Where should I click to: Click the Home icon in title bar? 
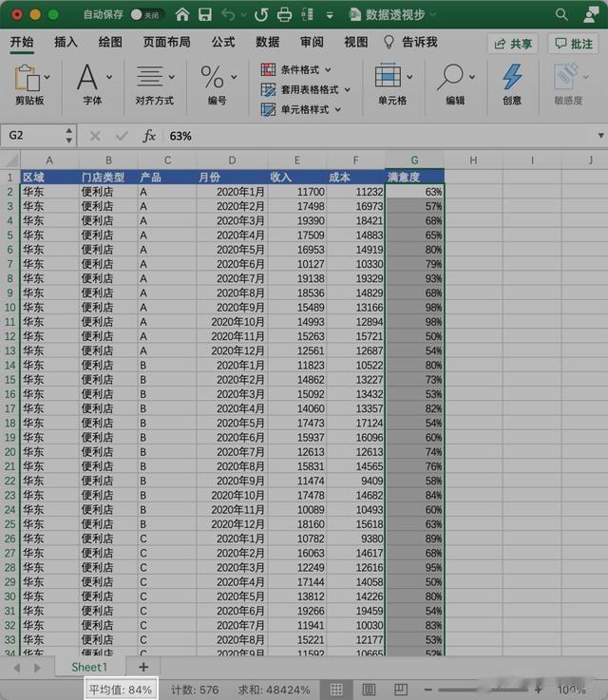[182, 15]
